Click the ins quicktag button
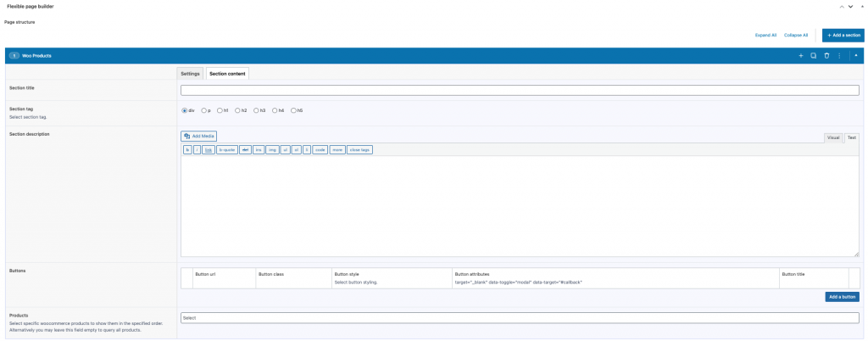The image size is (868, 341). [259, 149]
